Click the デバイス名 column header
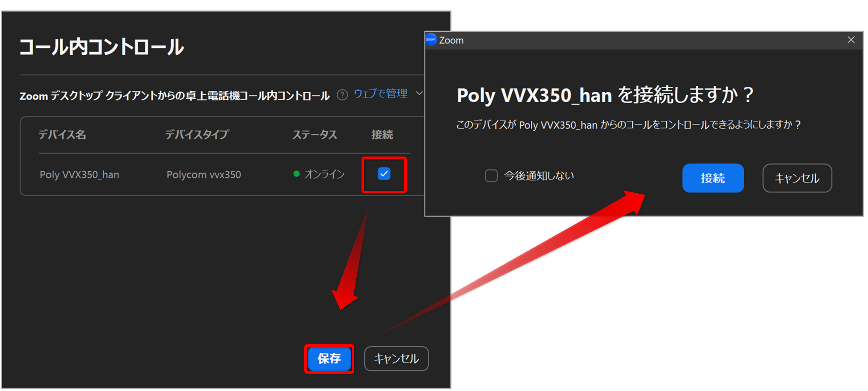 [62, 134]
